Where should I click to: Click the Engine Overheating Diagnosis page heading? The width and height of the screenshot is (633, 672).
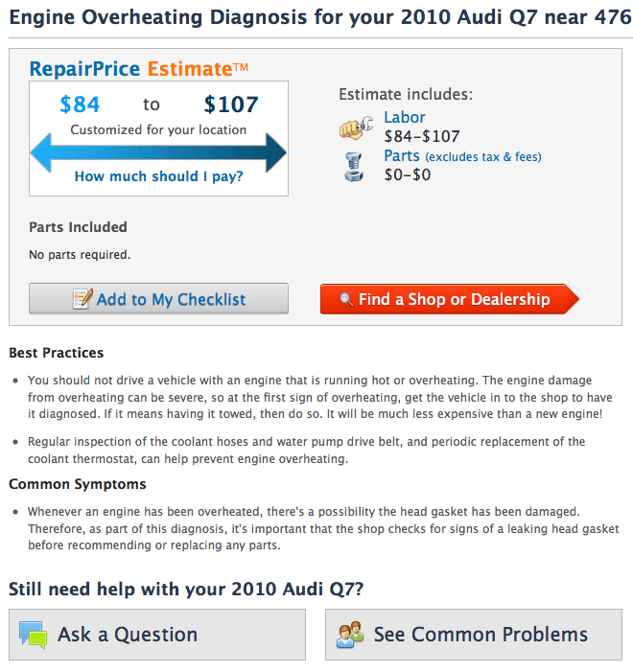316,18
